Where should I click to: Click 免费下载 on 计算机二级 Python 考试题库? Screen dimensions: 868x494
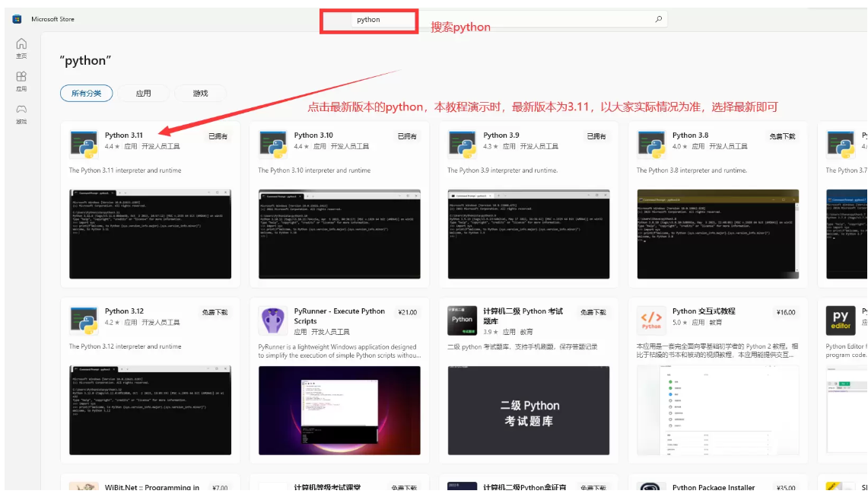593,312
